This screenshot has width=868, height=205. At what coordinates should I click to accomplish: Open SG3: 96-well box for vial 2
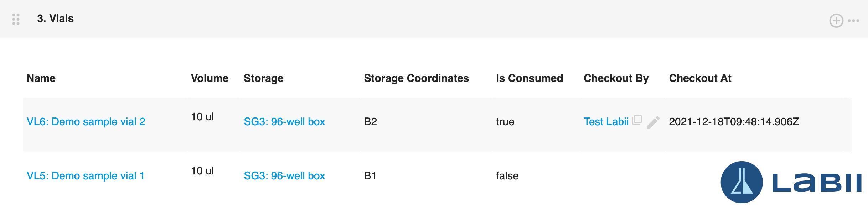[x=284, y=122]
